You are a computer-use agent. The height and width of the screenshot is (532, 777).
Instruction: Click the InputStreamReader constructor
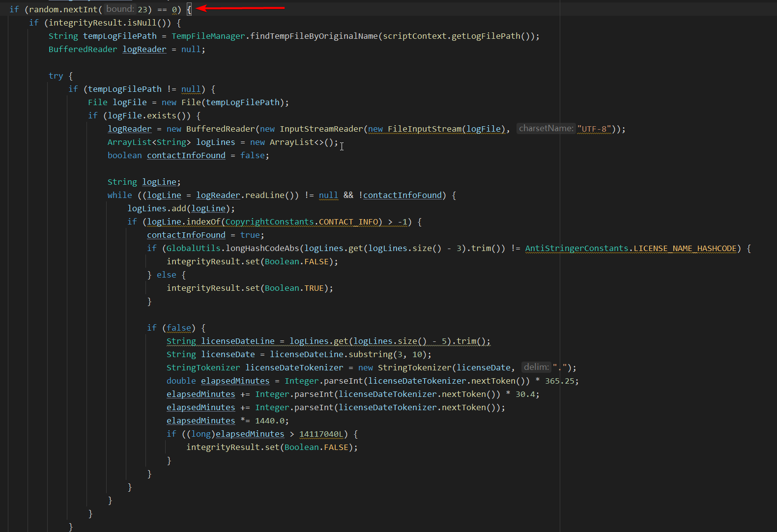(x=321, y=129)
